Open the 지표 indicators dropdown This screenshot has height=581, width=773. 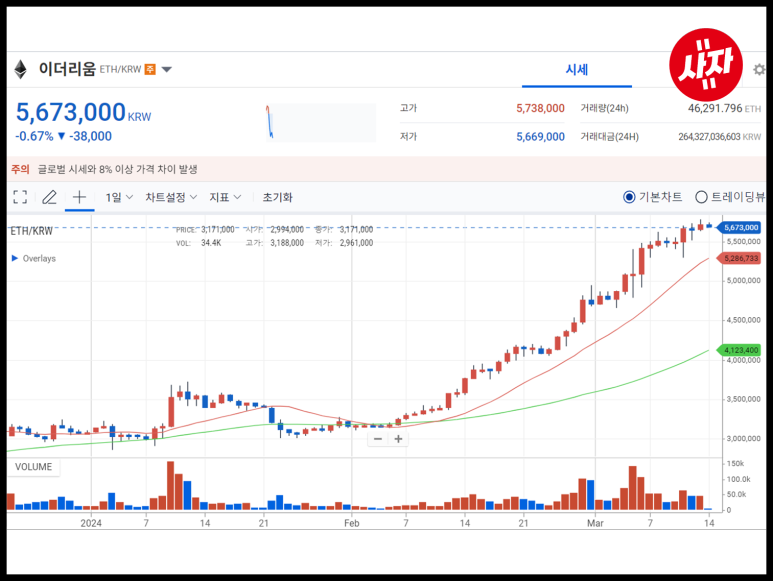coord(225,197)
